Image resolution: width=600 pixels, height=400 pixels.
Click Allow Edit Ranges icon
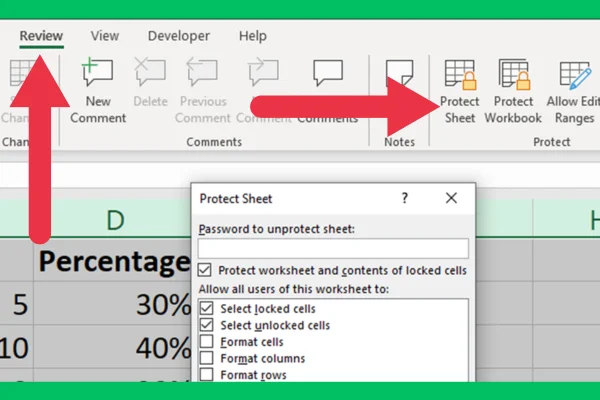tap(575, 75)
